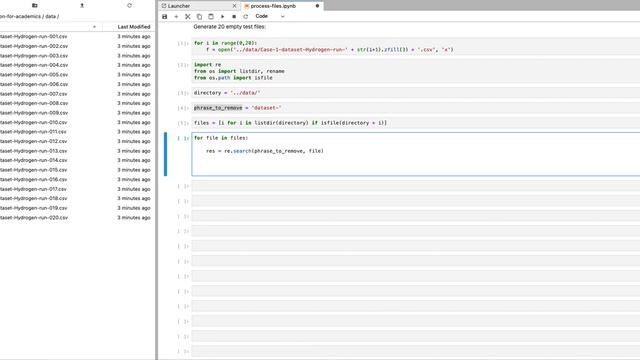The width and height of the screenshot is (640, 360).
Task: Select file Hydrogen-run-009.csv
Action: pos(33,113)
